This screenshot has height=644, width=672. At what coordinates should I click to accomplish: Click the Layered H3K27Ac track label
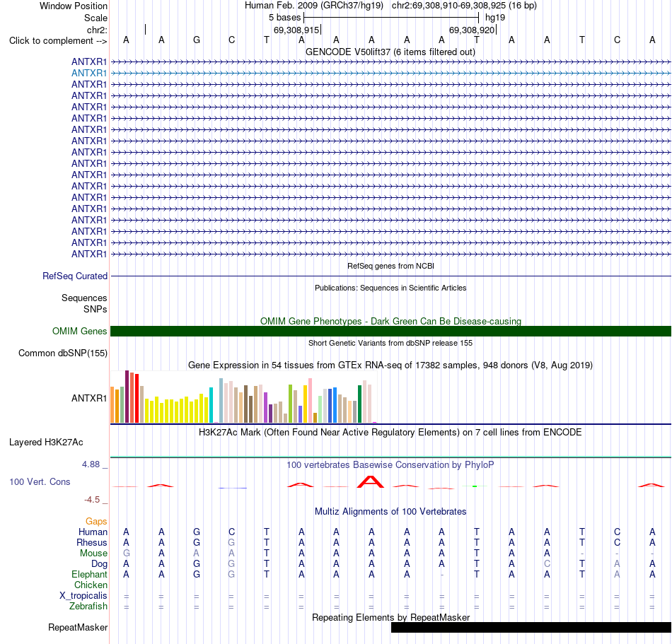(46, 443)
